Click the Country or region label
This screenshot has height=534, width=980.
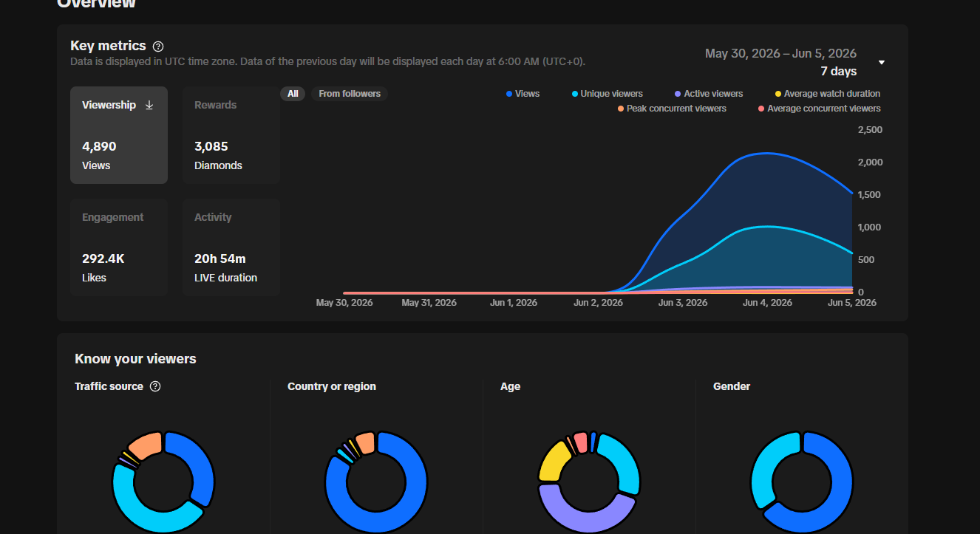pyautogui.click(x=332, y=386)
